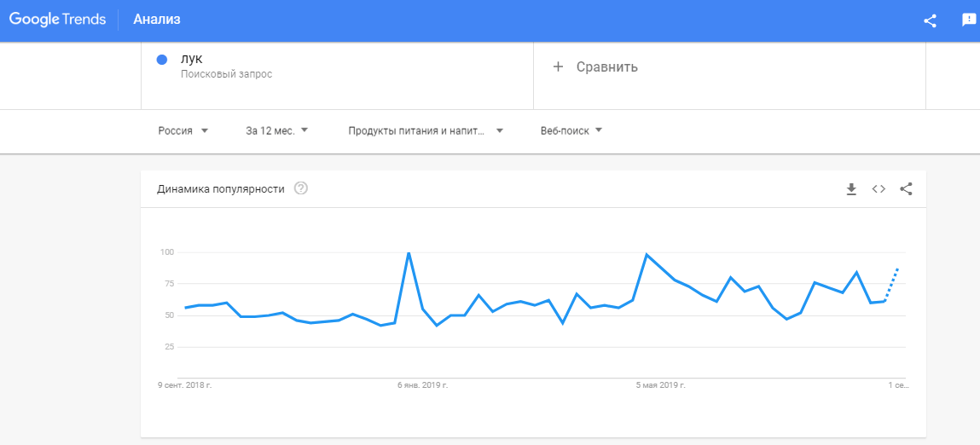The width and height of the screenshot is (980, 445).
Task: Click the Сравнить button to add a term
Action: 606,66
